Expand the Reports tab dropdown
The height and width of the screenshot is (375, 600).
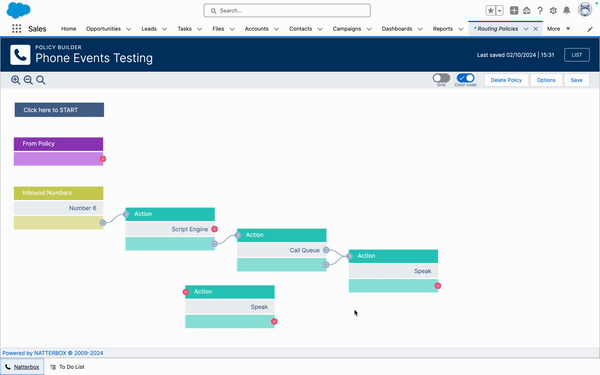[x=461, y=29]
